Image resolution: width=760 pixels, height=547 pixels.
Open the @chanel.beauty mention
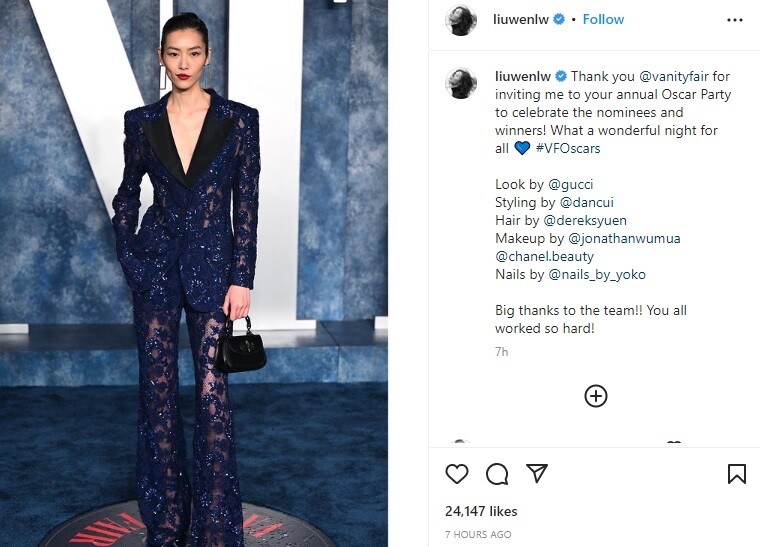pos(544,256)
